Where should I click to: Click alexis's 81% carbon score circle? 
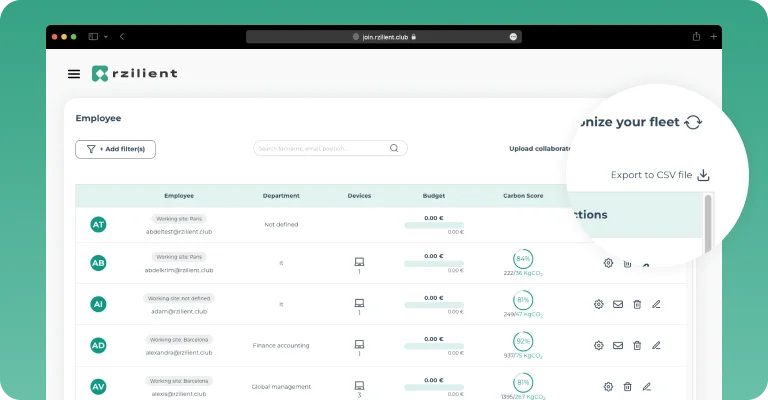(523, 382)
